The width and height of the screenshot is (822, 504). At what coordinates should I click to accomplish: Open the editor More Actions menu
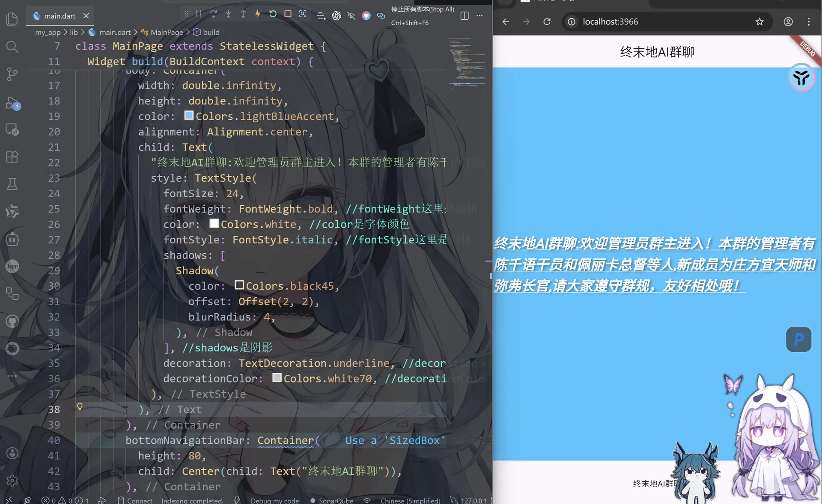(479, 16)
